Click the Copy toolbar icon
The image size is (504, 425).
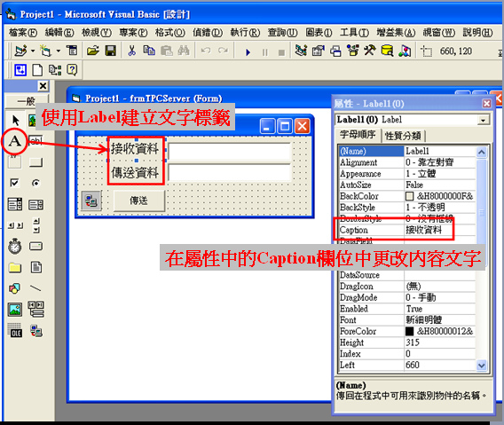point(149,51)
